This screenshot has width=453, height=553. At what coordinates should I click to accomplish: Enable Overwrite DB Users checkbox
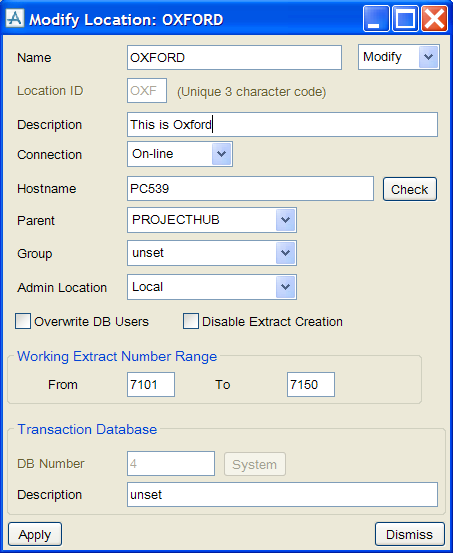23,321
